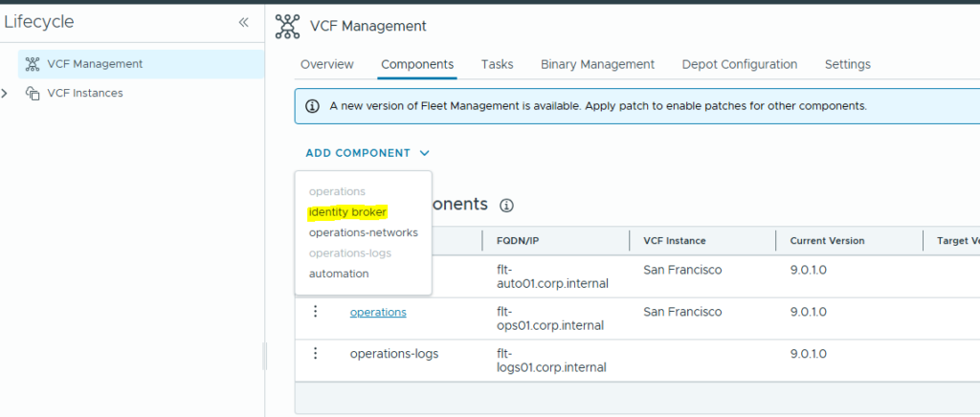Switch to the Overview tab
Image resolution: width=980 pixels, height=417 pixels.
326,64
